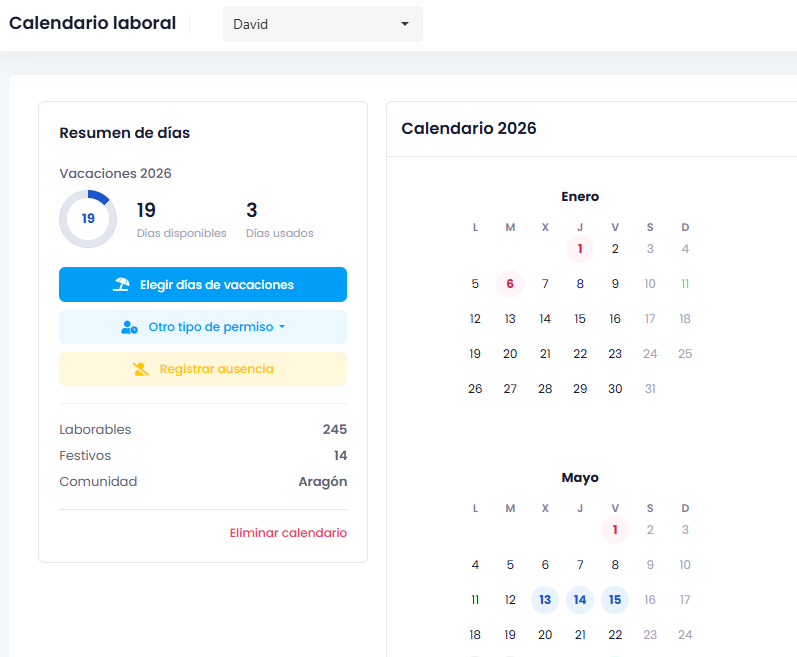Click Elegir días de vacaciones button
Viewport: 797px width, 657px height.
203,285
